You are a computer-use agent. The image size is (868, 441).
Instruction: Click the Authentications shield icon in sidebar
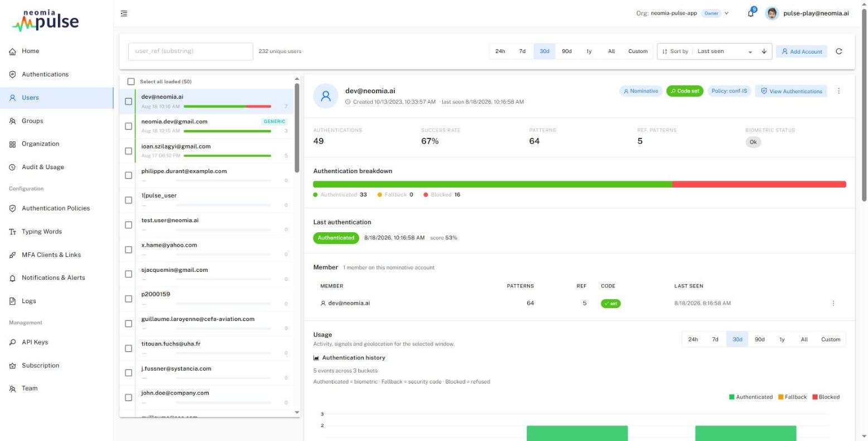(x=12, y=74)
